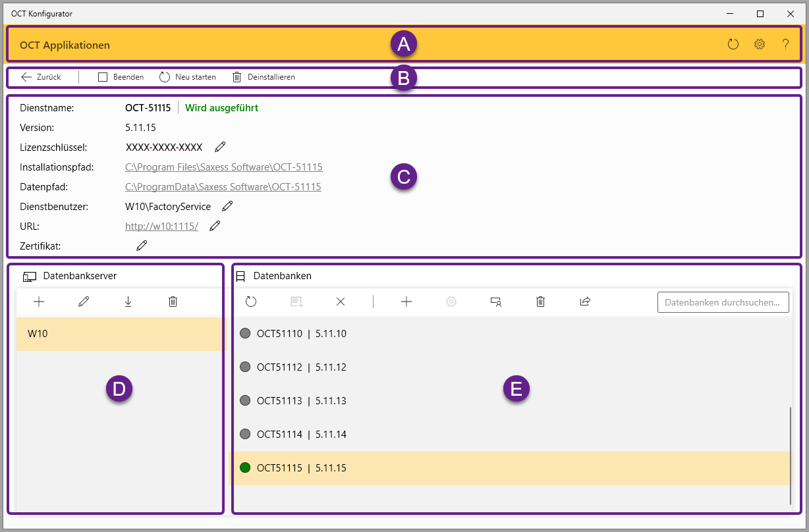This screenshot has width=809, height=532.
Task: Edit the Lizenzschlüssel with the pencil icon
Action: 220,147
